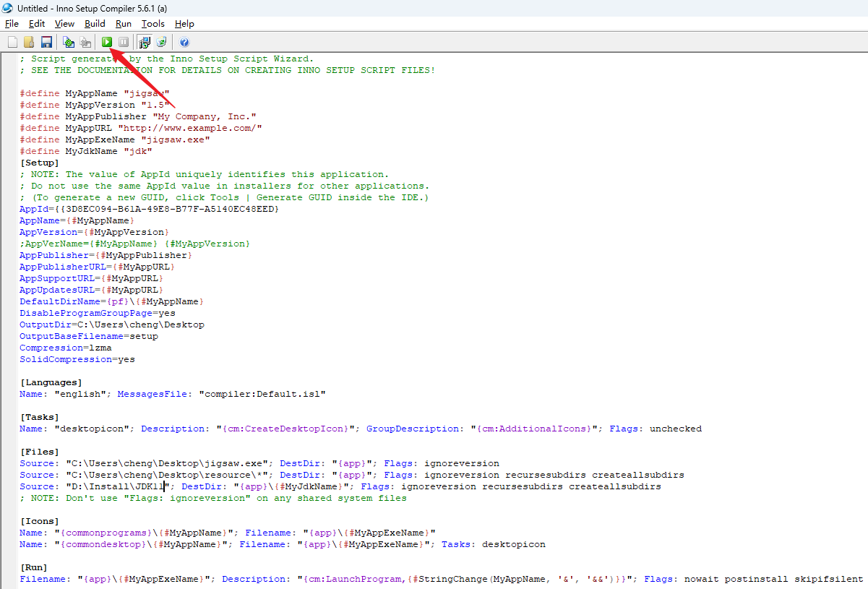Open the Edit menu
The image size is (868, 589).
point(37,24)
